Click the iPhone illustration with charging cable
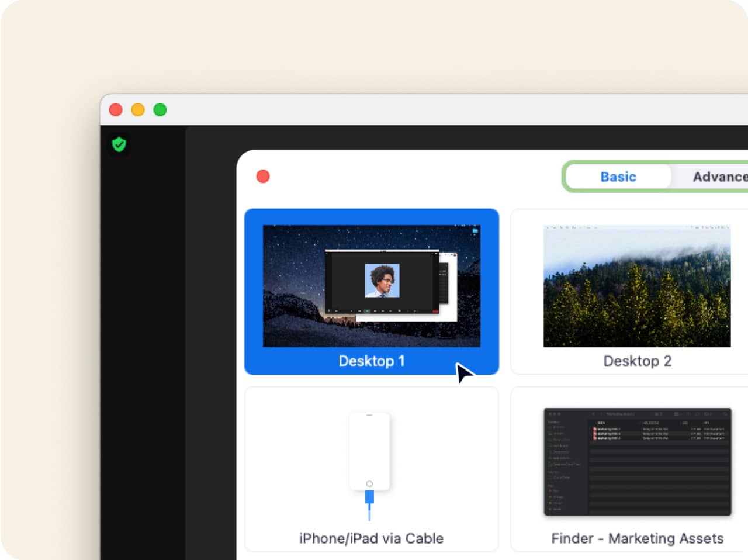This screenshot has width=748, height=560. coord(370,451)
